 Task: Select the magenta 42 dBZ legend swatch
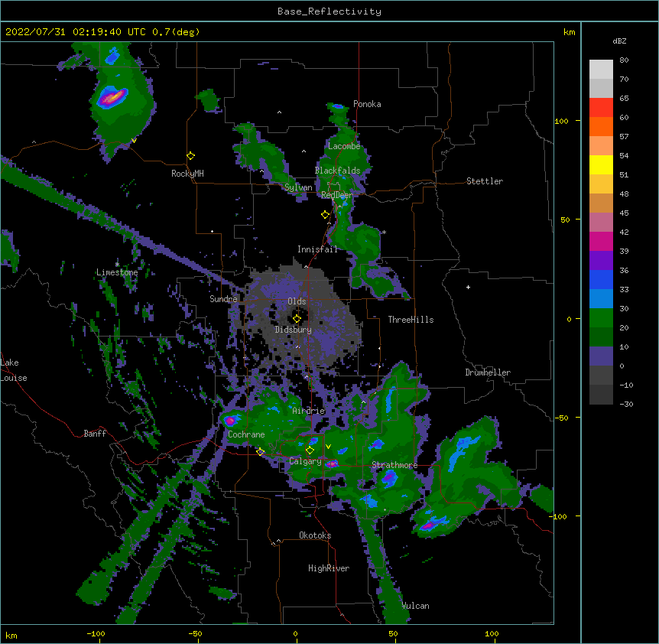(601, 241)
